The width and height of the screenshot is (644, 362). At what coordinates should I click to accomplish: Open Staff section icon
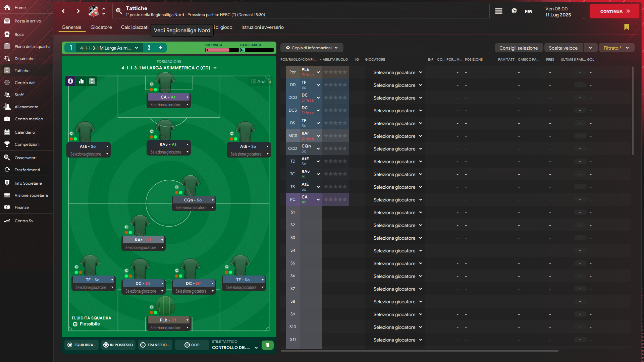[7, 95]
